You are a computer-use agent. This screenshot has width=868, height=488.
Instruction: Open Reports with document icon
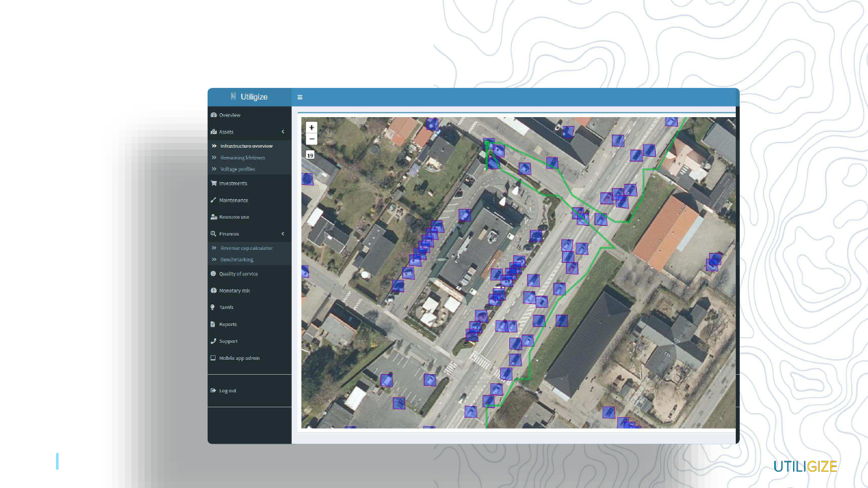pos(249,324)
